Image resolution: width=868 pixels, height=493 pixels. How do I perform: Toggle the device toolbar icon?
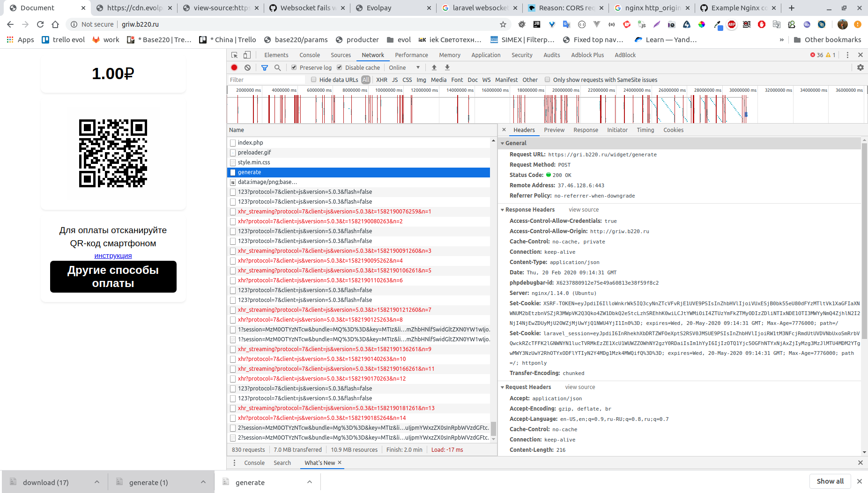point(247,55)
